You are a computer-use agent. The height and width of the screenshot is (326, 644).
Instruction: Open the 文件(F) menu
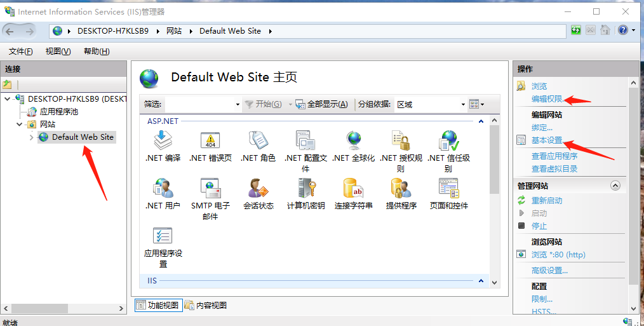20,51
